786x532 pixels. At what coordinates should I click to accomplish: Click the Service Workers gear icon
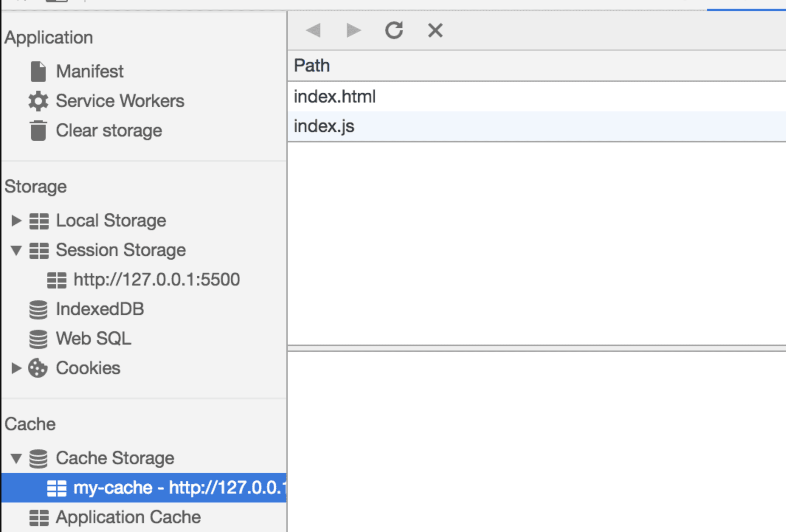(x=38, y=101)
